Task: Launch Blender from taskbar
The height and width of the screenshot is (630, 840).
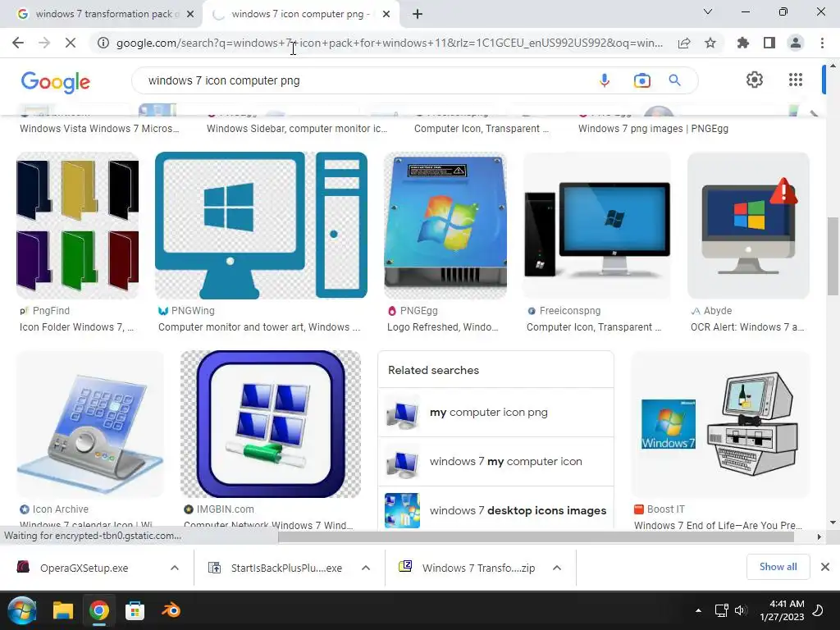Action: (171, 610)
